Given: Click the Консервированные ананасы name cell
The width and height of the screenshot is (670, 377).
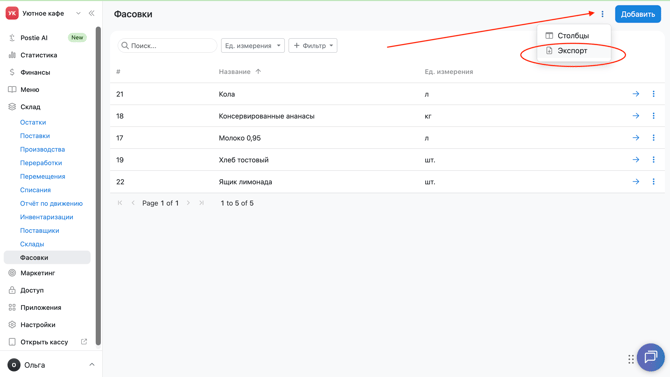Looking at the screenshot, I should point(267,116).
